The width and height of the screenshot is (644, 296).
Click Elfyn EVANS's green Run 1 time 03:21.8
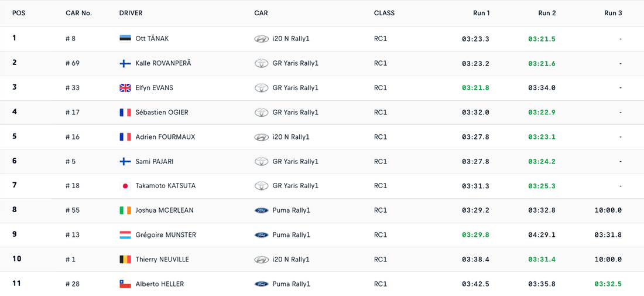475,88
